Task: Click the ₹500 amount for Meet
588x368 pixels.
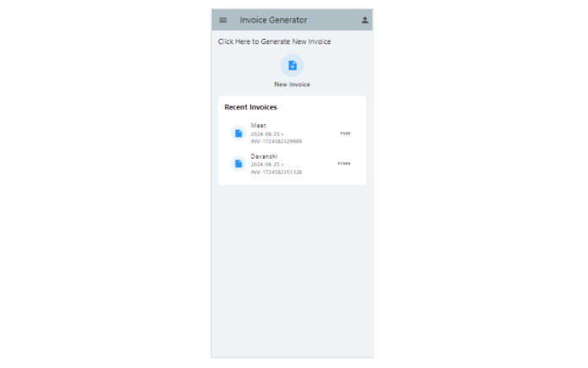Action: point(346,134)
